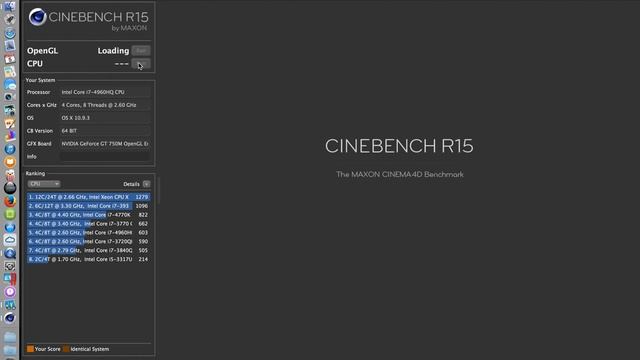Click the orange Your Score swatch
The width and height of the screenshot is (640, 360).
coord(30,349)
